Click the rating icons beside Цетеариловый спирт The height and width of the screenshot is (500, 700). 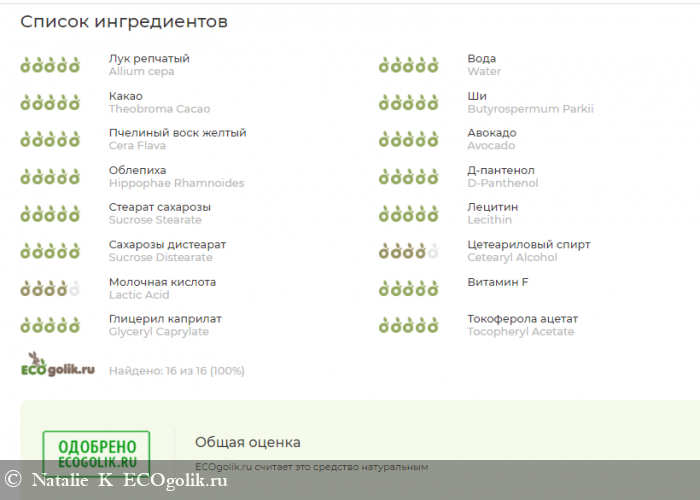click(408, 251)
